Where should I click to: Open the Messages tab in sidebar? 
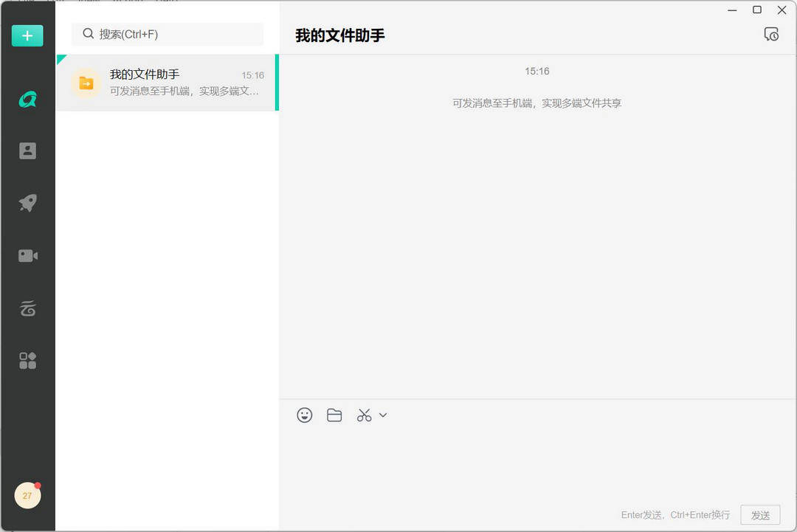(x=27, y=99)
